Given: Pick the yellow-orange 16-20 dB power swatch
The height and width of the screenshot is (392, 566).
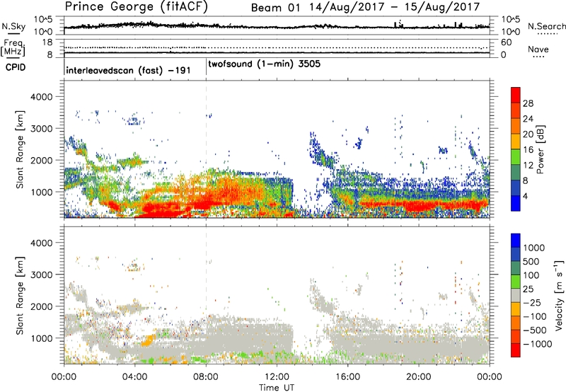Looking at the screenshot, I should 516,141.
